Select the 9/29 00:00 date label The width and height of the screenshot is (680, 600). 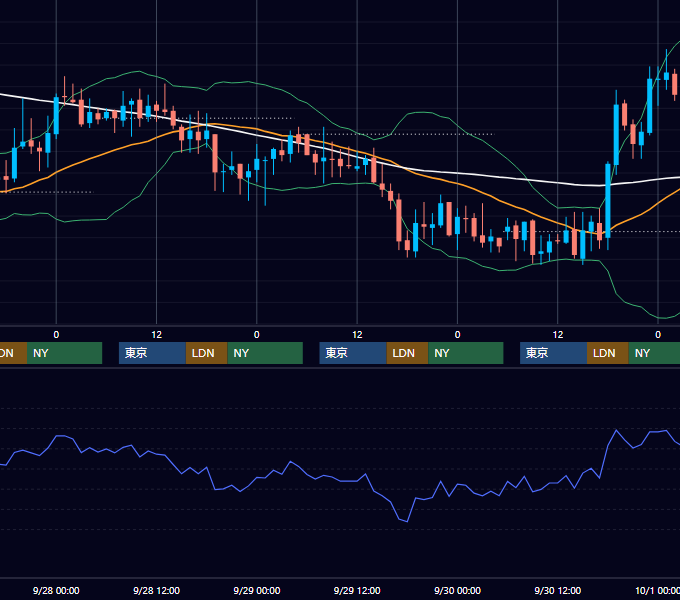point(257,590)
